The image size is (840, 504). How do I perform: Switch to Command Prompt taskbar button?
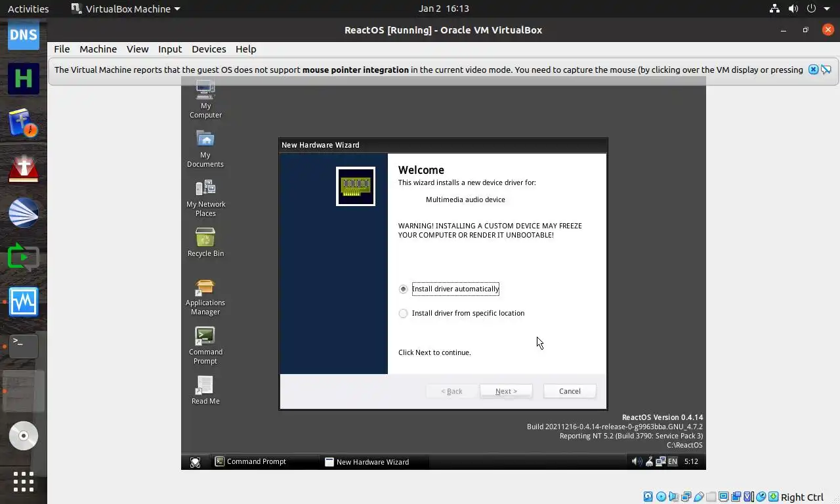tap(265, 461)
